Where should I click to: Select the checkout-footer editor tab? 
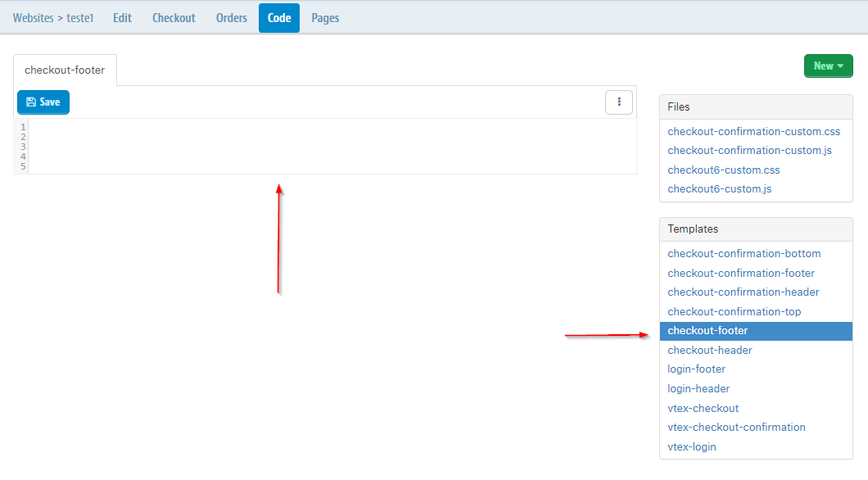tap(65, 70)
